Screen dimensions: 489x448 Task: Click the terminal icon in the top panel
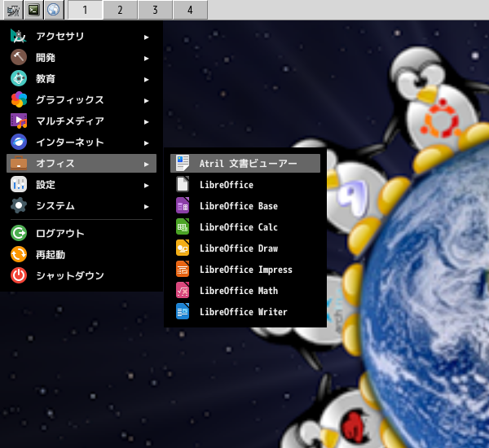click(33, 10)
